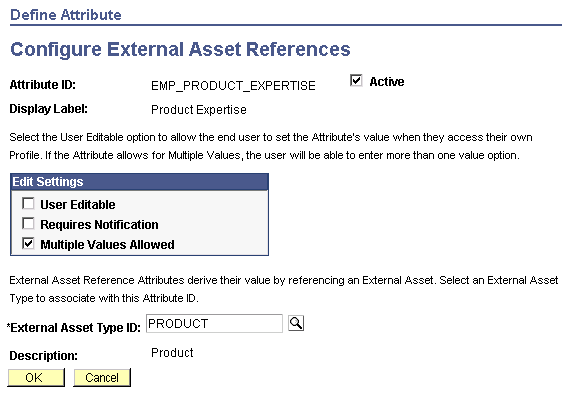The width and height of the screenshot is (568, 396).
Task: Confirm with the OK button
Action: click(36, 378)
